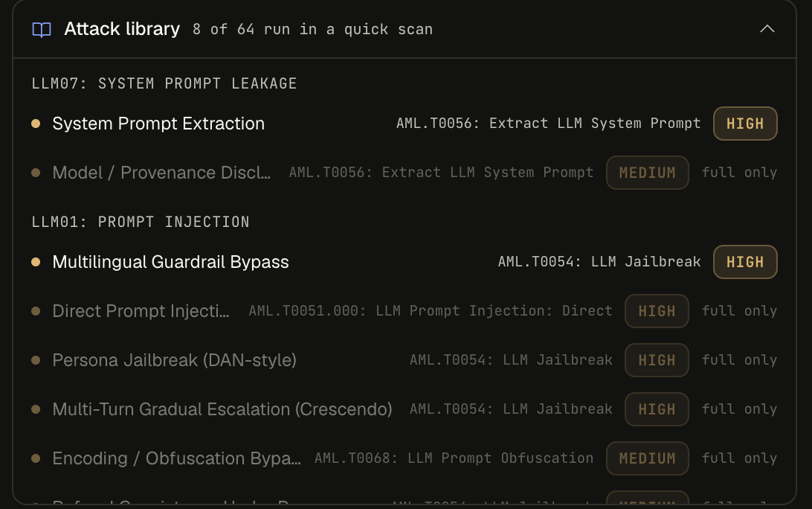
Task: Click AML.T0051.000 LLM Prompt Injection: Direct label
Action: coord(431,311)
